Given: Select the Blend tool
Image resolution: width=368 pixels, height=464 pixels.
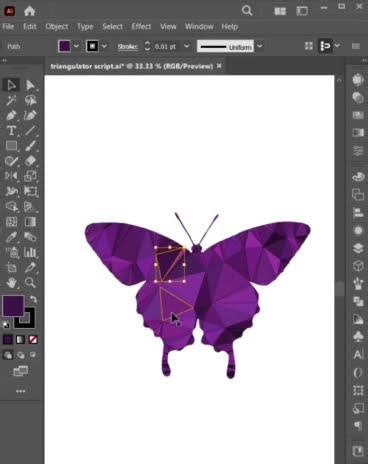Looking at the screenshot, I should point(30,237).
